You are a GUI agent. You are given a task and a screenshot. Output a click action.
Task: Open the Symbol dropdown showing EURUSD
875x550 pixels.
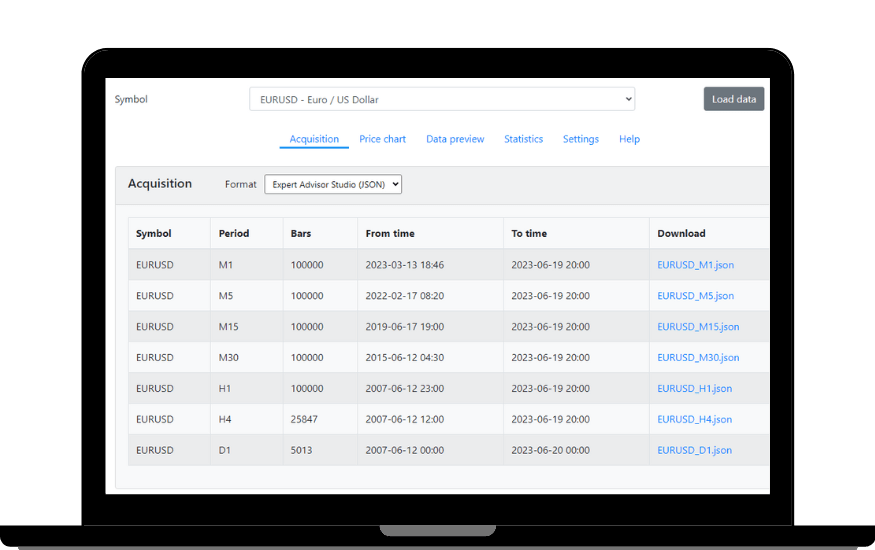441,99
